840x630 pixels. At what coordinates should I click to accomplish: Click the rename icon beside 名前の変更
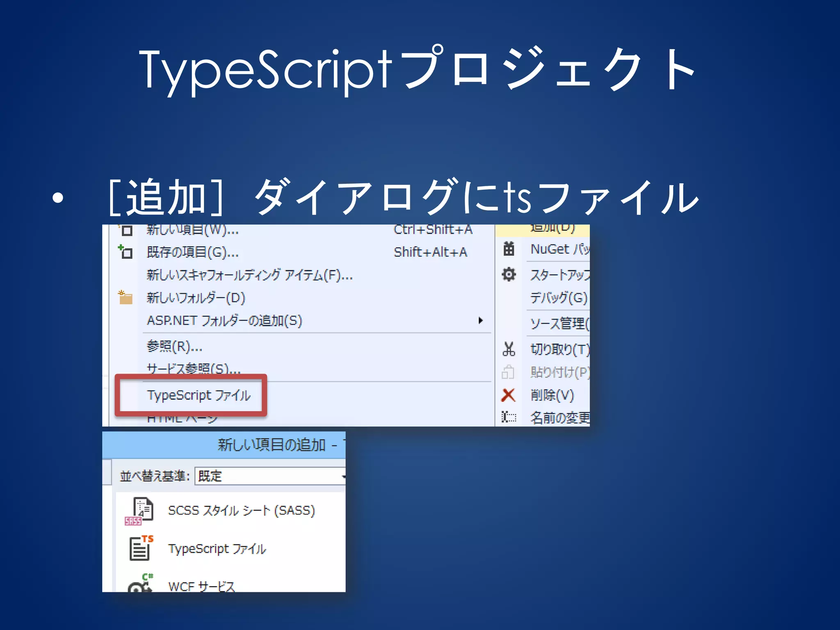(x=509, y=418)
